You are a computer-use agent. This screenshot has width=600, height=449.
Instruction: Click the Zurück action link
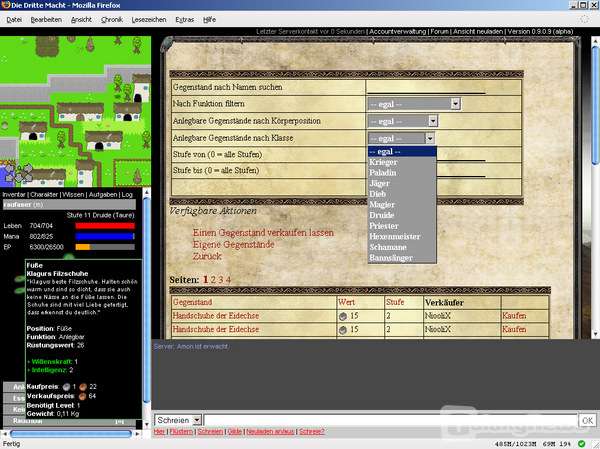pyautogui.click(x=207, y=256)
